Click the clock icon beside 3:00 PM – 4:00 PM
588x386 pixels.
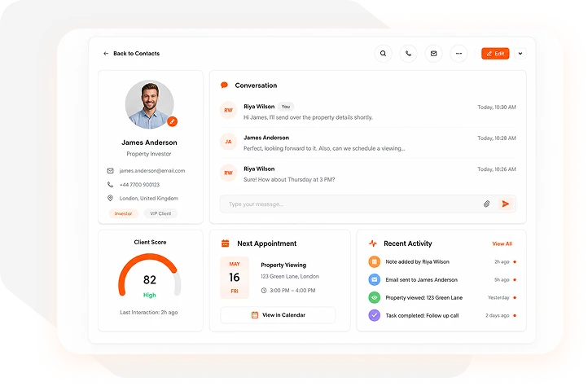point(264,291)
